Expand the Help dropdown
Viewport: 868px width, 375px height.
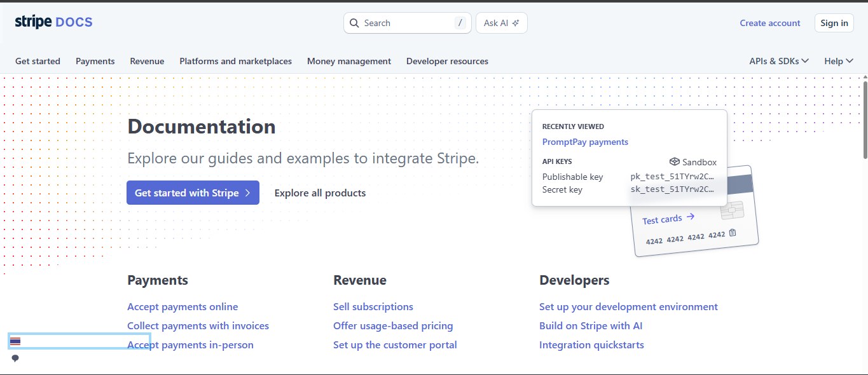click(x=839, y=61)
